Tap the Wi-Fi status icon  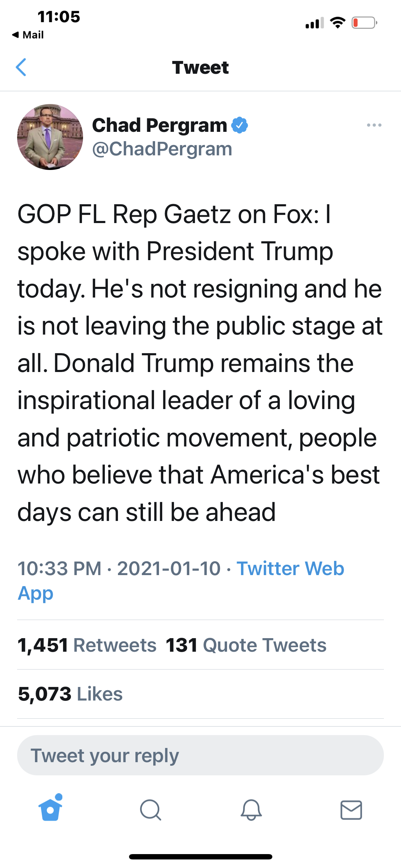(x=338, y=23)
